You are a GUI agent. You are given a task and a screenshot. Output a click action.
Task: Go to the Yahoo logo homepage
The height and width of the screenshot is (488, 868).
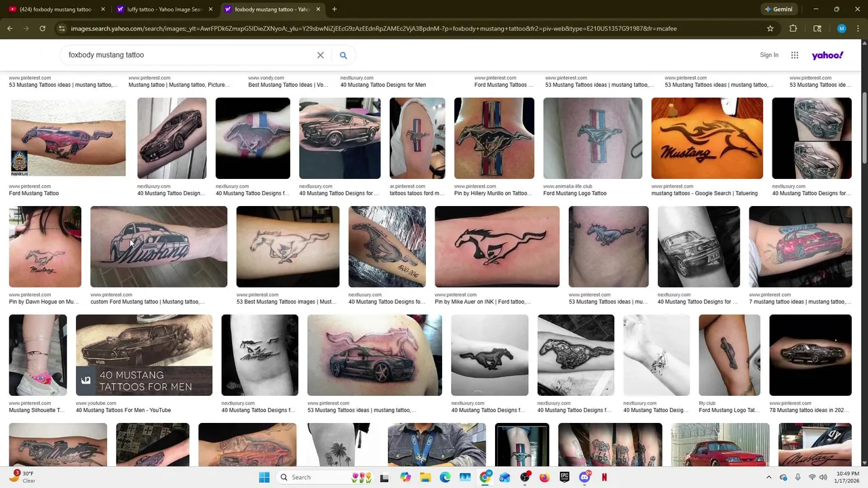coord(827,56)
